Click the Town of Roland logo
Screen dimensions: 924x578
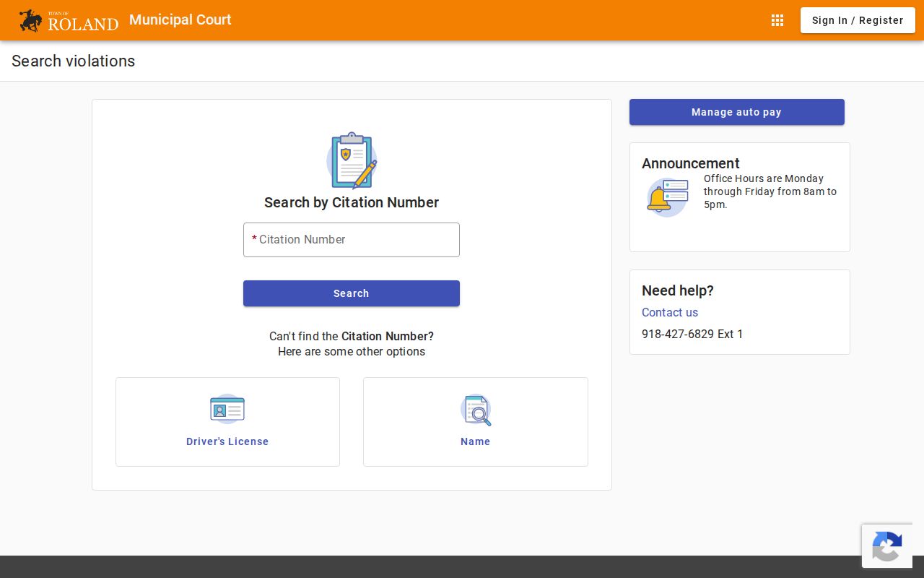click(x=69, y=20)
